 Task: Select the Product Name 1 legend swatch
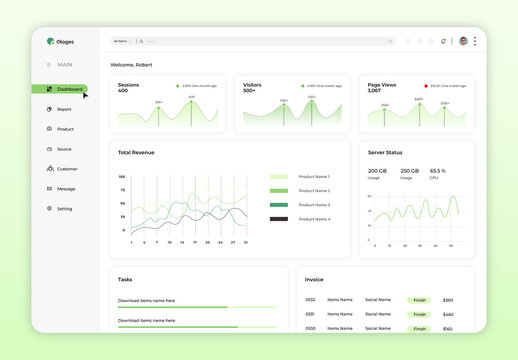point(279,177)
